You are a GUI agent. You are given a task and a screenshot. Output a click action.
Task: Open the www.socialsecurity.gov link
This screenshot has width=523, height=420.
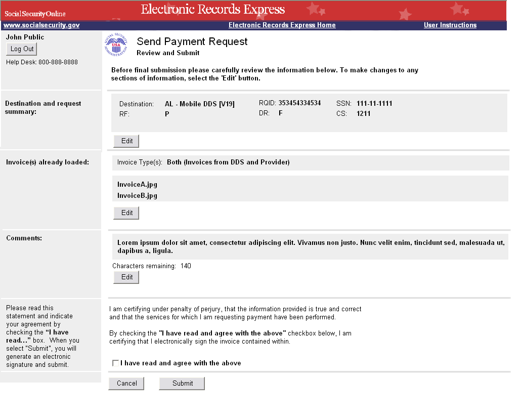click(x=41, y=25)
